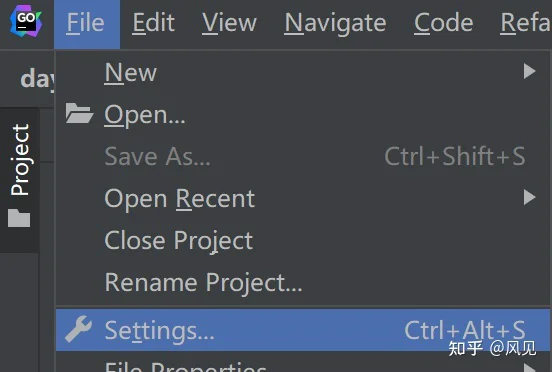The height and width of the screenshot is (372, 552).
Task: Open the Navigate menu
Action: [335, 23]
